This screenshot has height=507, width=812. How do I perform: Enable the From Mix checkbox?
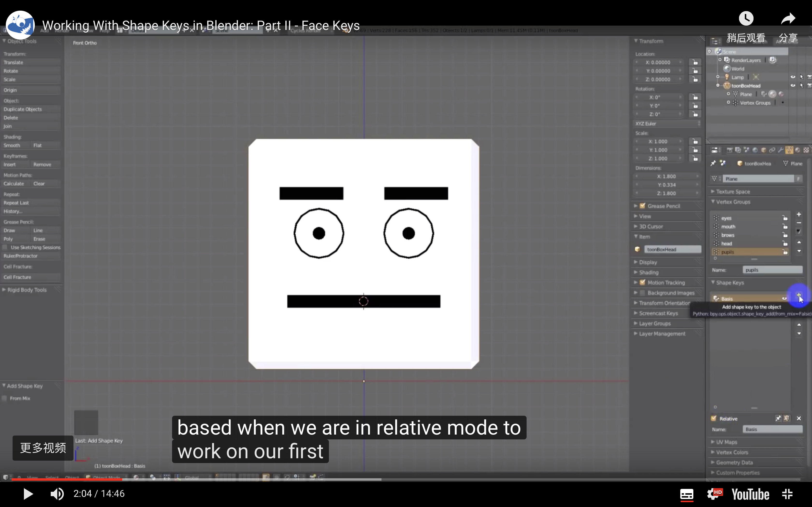coord(5,398)
